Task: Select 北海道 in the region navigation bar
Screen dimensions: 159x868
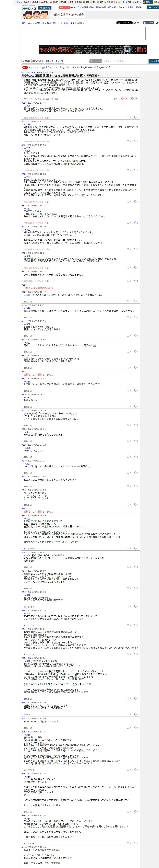Action: (x=27, y=2)
